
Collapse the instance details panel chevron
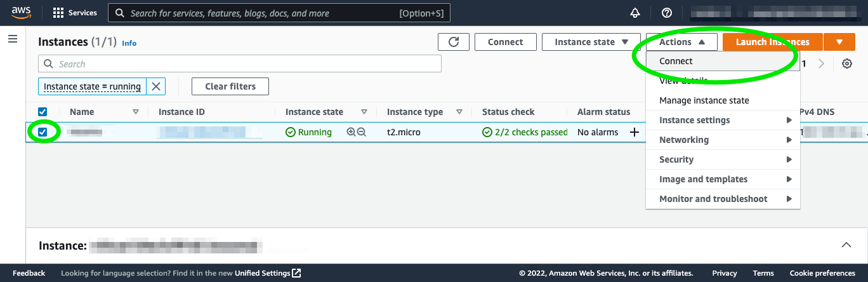[x=846, y=245]
